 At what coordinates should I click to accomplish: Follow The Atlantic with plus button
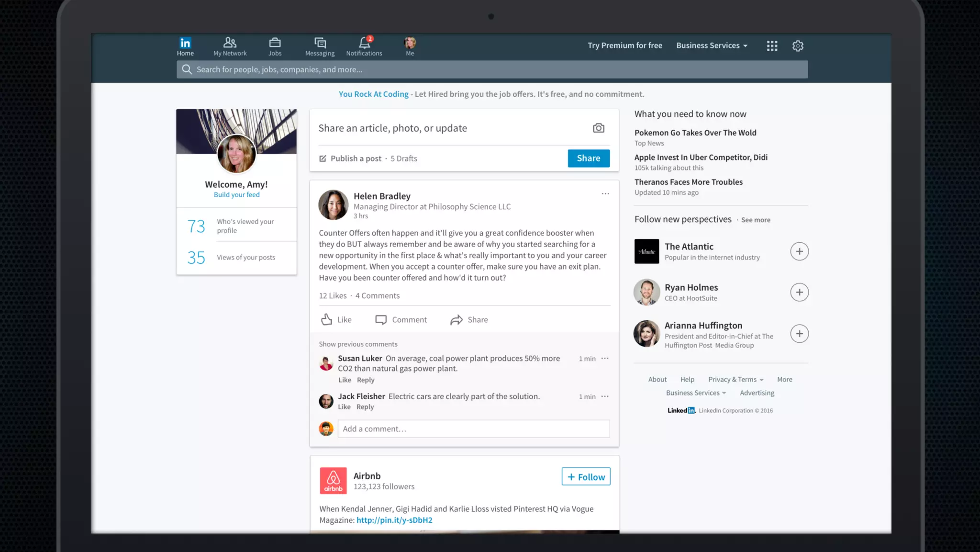tap(799, 251)
